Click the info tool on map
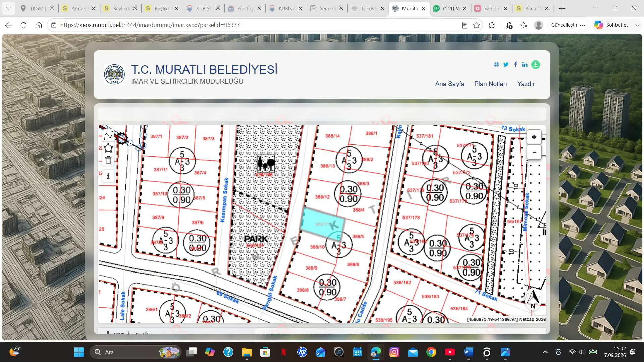The image size is (644, 362). (x=108, y=176)
